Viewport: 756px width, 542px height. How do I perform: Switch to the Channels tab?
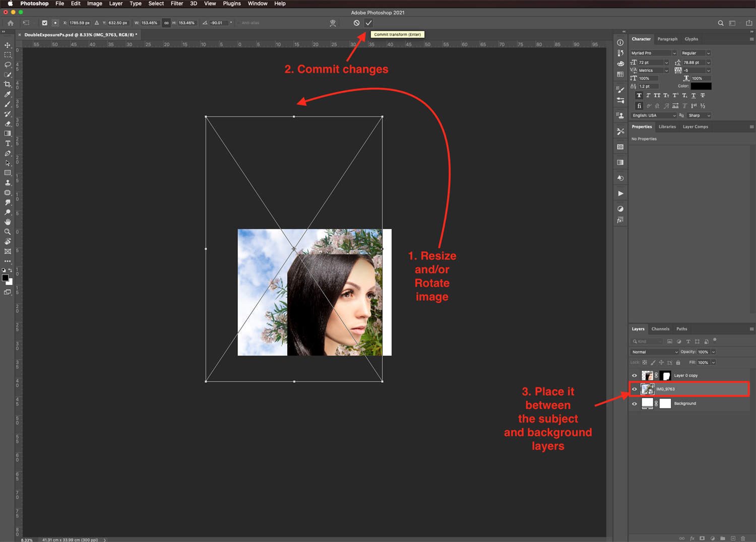pyautogui.click(x=660, y=329)
